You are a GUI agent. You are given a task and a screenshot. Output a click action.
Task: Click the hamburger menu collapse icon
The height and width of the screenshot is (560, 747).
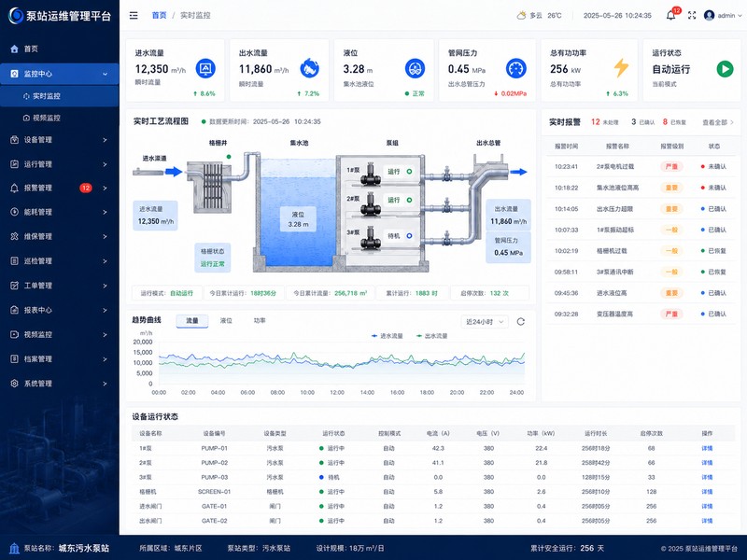[134, 15]
